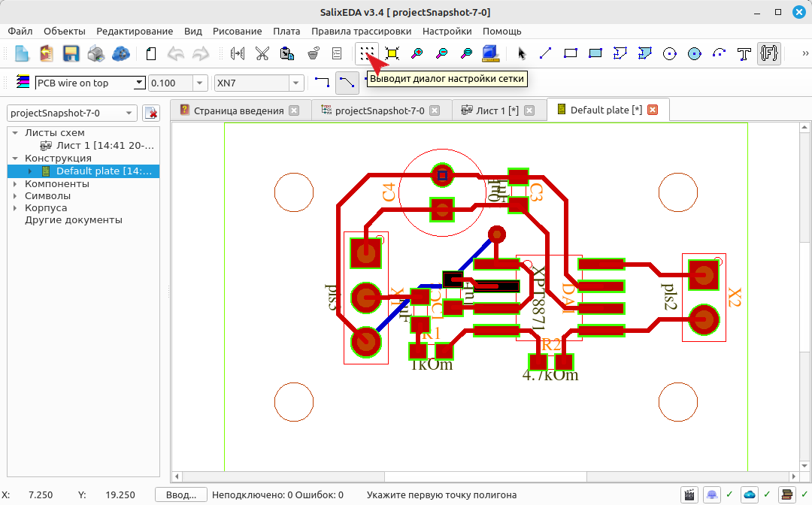Click the mortar and pestle icon

(312, 53)
